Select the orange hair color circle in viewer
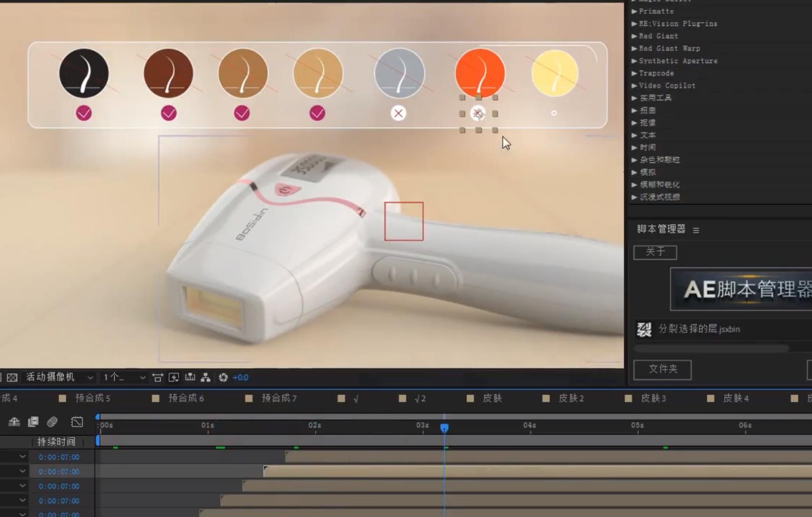This screenshot has width=812, height=517. (480, 73)
